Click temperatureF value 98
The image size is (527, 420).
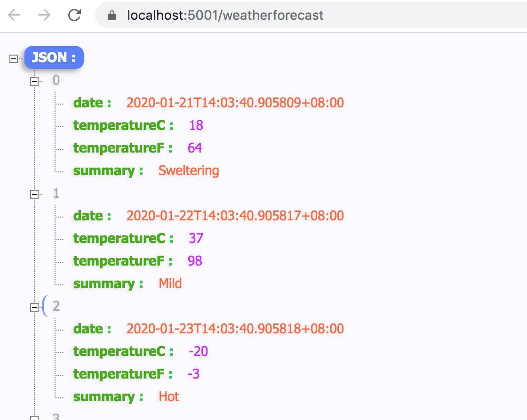click(x=195, y=261)
